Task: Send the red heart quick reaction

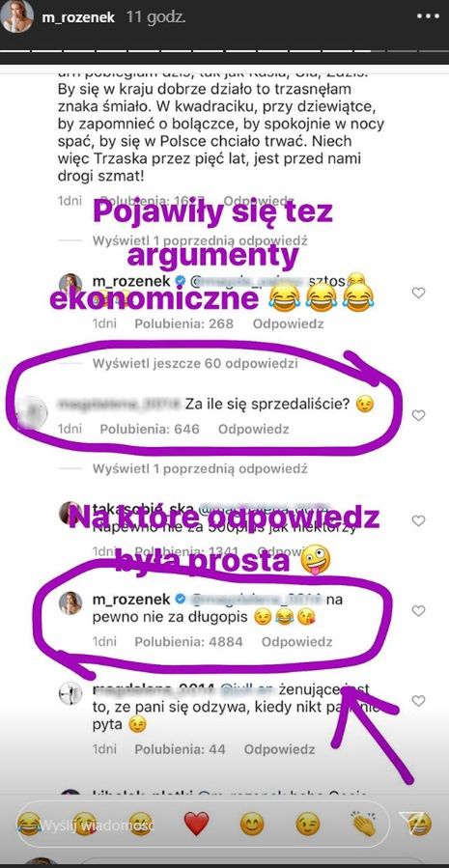Action: coord(196,824)
